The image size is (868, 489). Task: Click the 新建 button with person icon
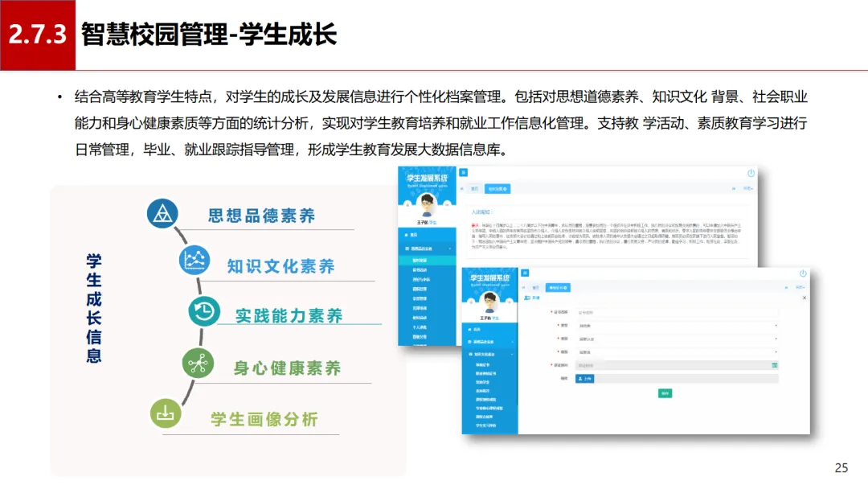click(x=532, y=298)
